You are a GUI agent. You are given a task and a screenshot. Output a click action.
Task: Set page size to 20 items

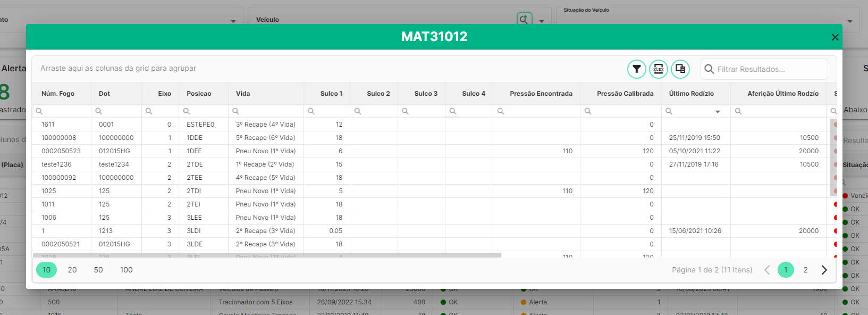(x=72, y=270)
